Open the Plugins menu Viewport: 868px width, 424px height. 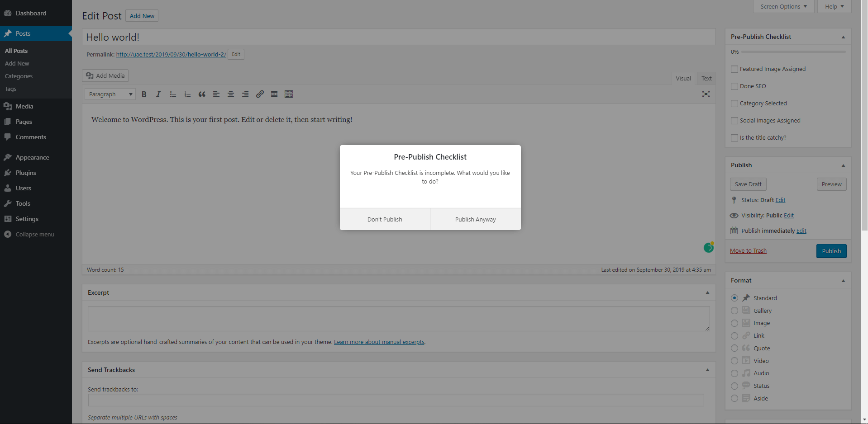pos(36,173)
